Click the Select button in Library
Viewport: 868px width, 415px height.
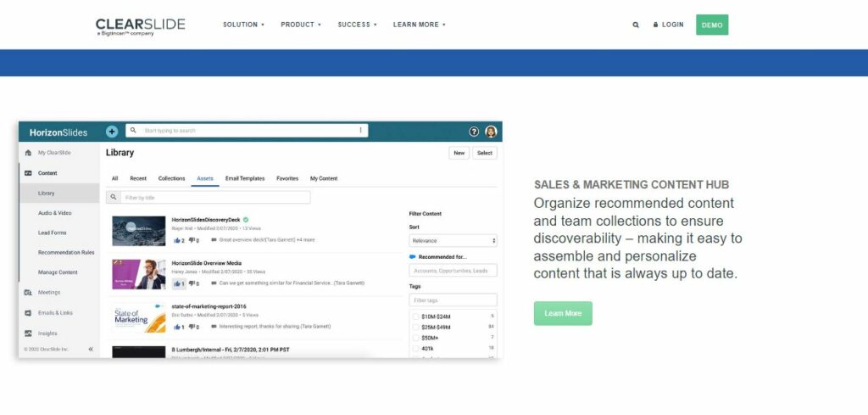(484, 153)
